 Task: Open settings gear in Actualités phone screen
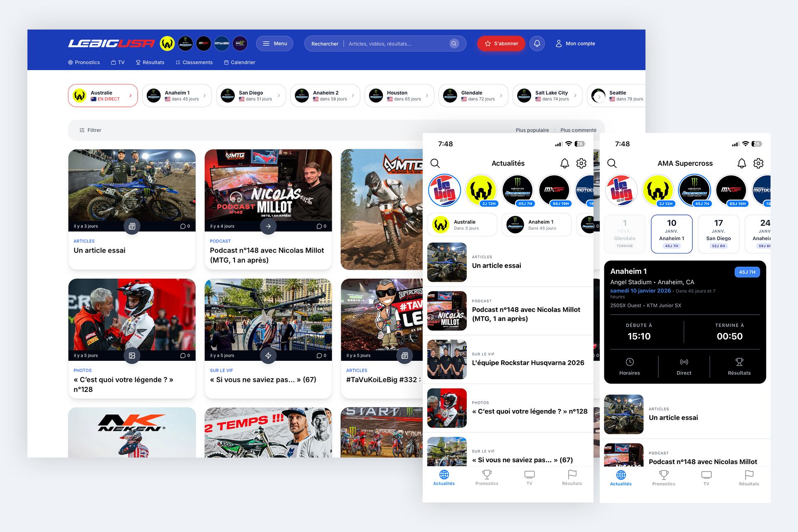coord(581,163)
